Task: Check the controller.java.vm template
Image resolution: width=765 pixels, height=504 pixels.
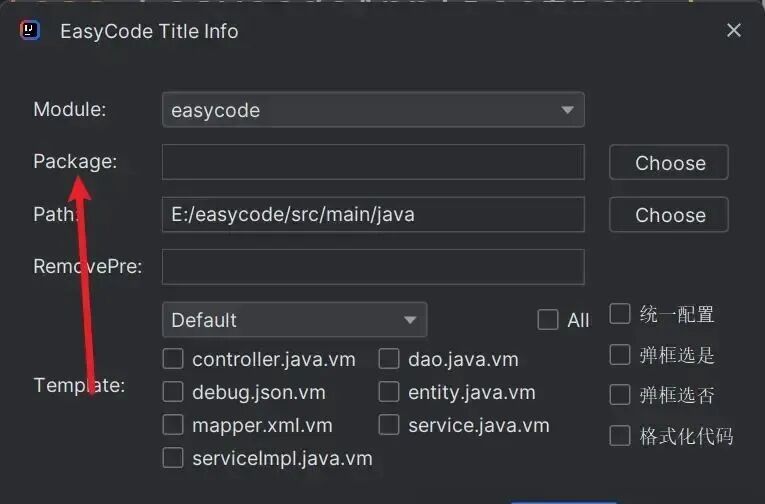Action: coord(174,359)
